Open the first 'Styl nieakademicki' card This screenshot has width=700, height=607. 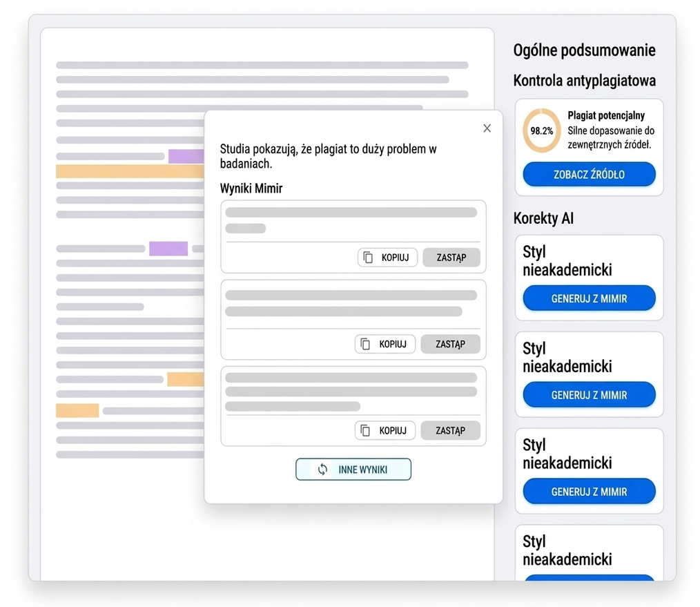click(589, 278)
